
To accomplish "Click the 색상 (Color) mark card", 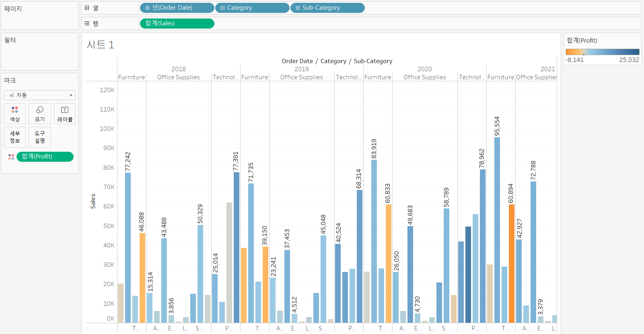I will (15, 113).
